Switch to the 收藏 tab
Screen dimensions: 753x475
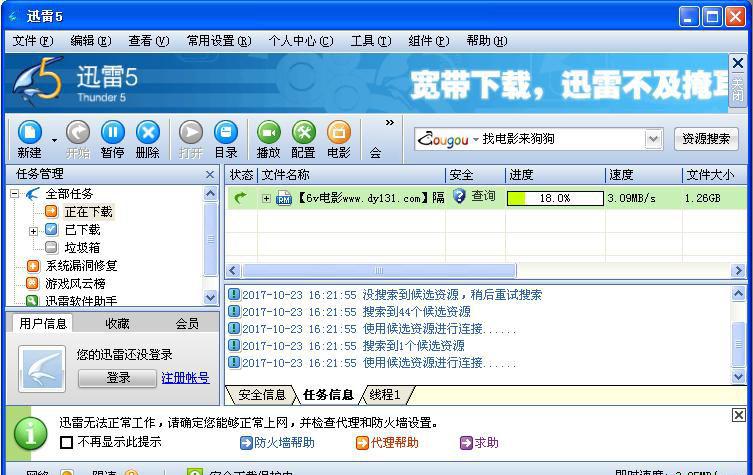(x=117, y=324)
